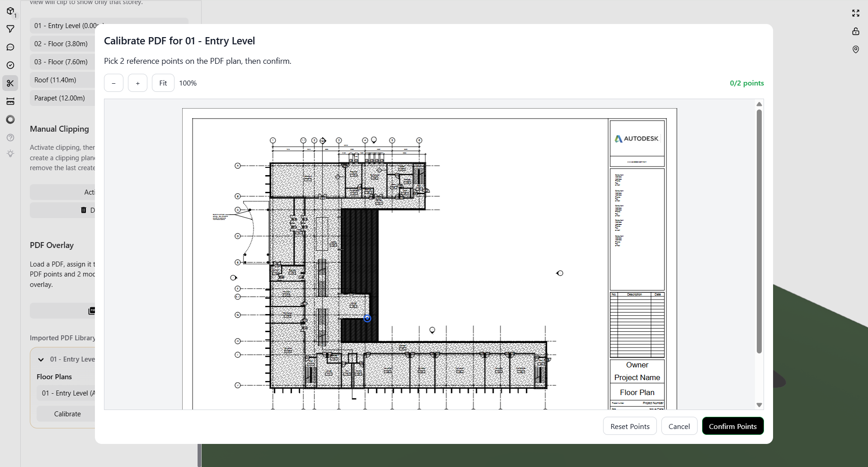Click the Imported PDF Library label
This screenshot has width=868, height=467.
[x=62, y=338]
